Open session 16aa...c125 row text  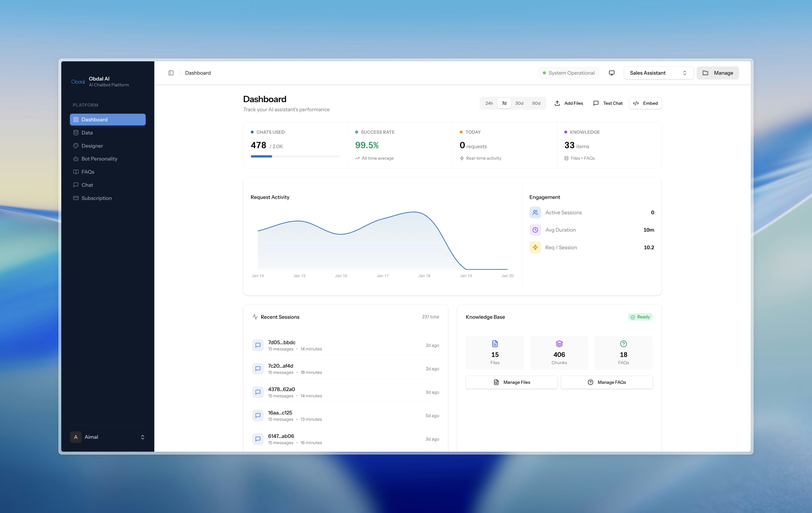[x=295, y=415]
